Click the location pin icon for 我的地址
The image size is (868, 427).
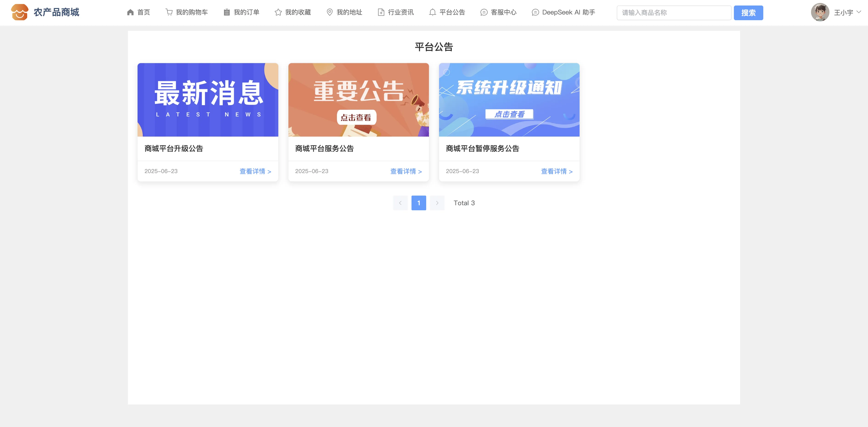[x=330, y=12]
